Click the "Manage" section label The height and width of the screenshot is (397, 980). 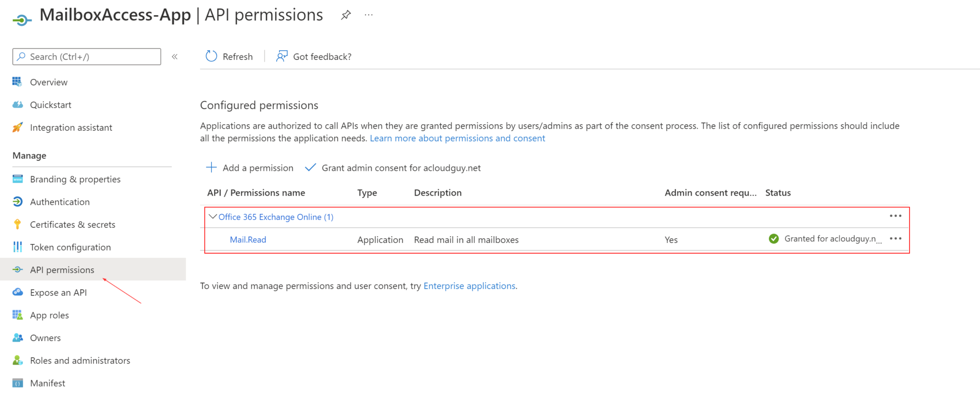[x=30, y=155]
